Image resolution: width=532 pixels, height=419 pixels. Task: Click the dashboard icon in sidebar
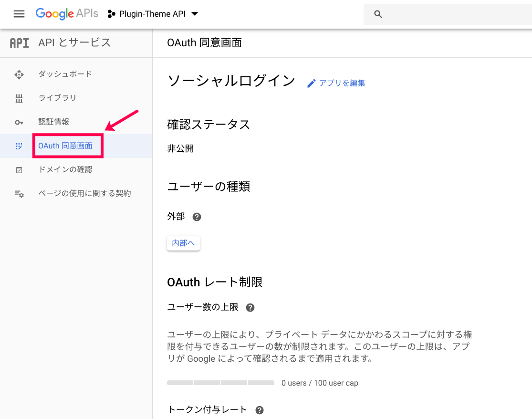(x=19, y=74)
